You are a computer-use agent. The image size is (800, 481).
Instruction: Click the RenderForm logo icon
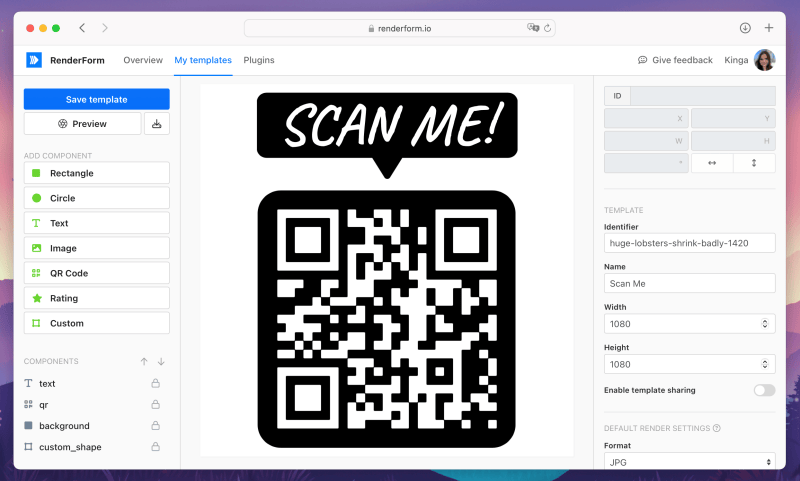tap(34, 60)
